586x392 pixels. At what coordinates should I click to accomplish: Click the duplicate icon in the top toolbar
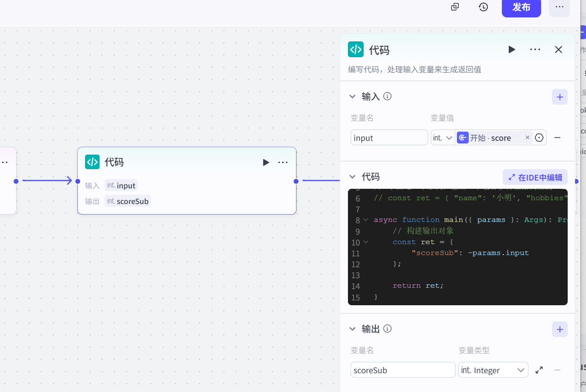click(x=455, y=7)
